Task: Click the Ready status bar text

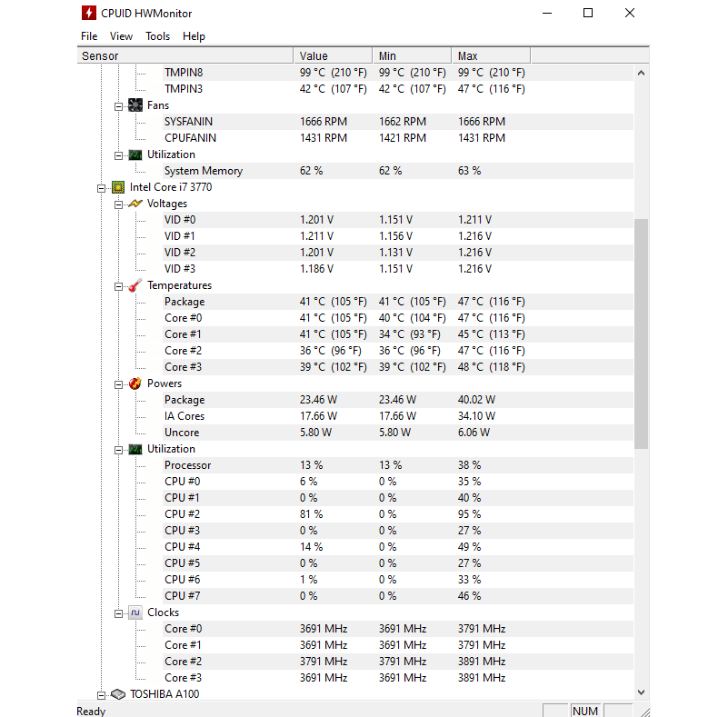Action: click(x=91, y=711)
